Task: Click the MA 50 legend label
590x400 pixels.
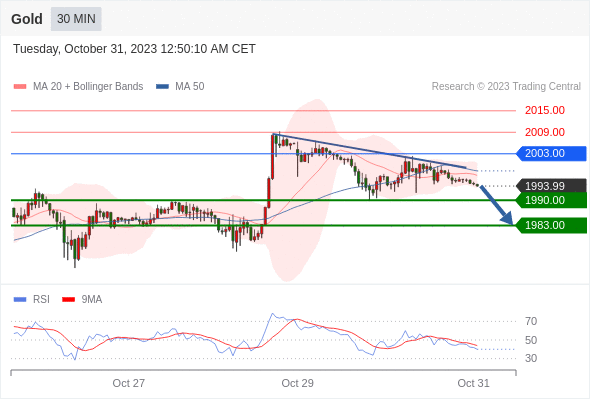Action: [x=190, y=87]
